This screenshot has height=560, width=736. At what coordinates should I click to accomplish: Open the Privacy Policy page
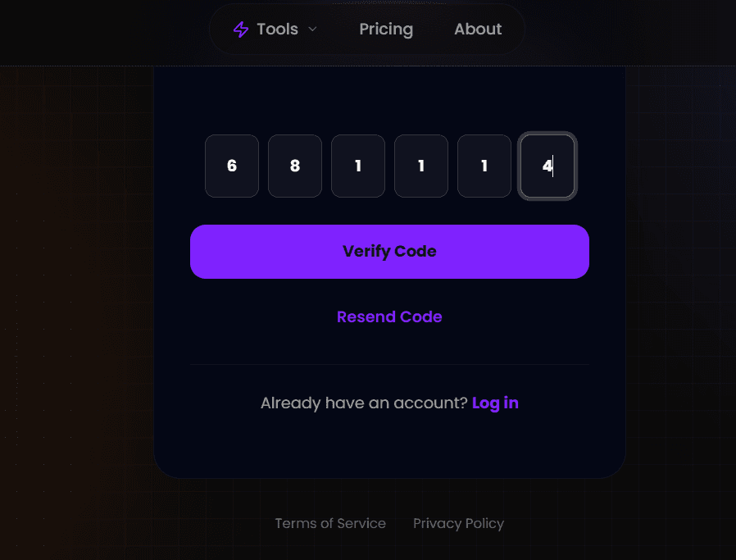[458, 523]
